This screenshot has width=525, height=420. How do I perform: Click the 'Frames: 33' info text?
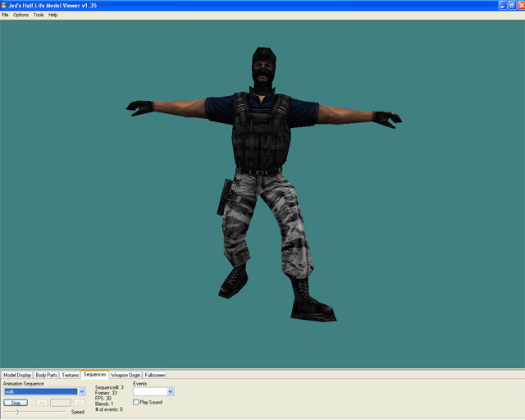(x=106, y=393)
